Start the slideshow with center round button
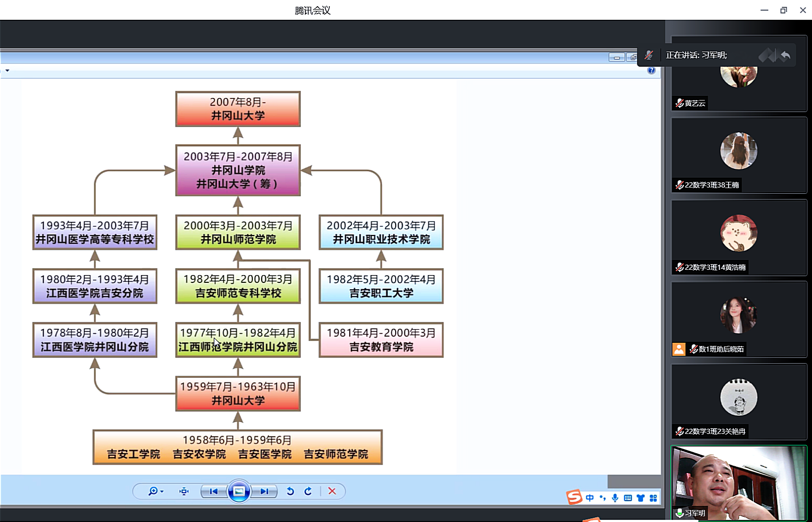Image resolution: width=812 pixels, height=522 pixels. point(239,491)
